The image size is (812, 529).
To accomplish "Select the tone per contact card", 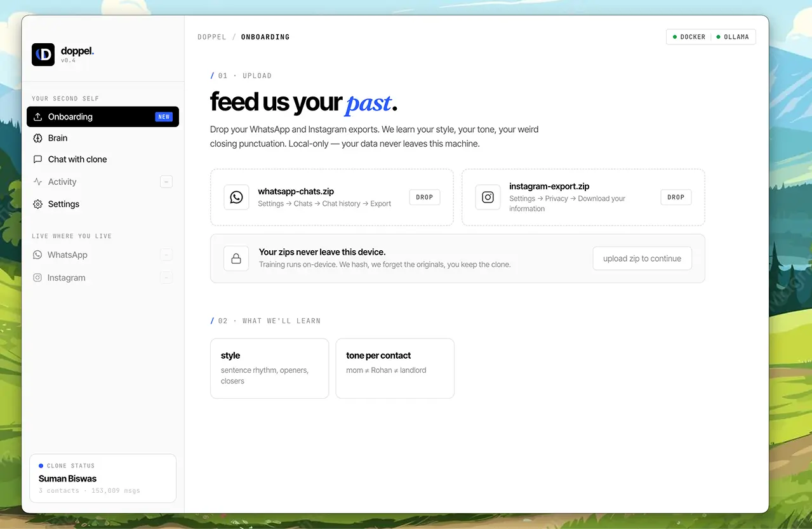I will point(395,368).
